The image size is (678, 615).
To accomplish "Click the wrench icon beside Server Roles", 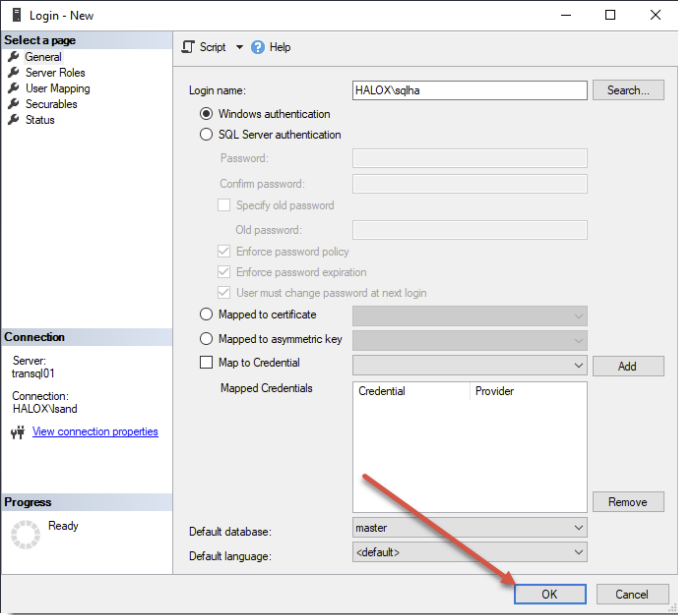I will click(x=13, y=72).
